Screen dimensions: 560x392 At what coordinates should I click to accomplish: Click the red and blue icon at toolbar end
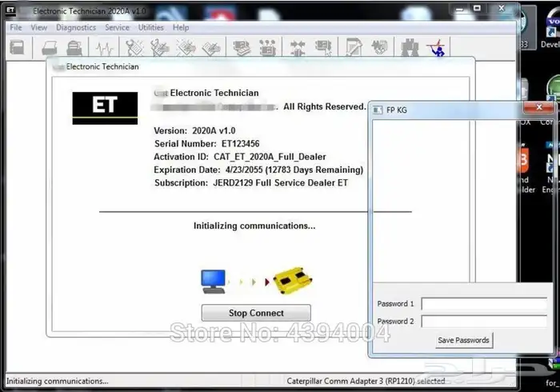coord(437,48)
